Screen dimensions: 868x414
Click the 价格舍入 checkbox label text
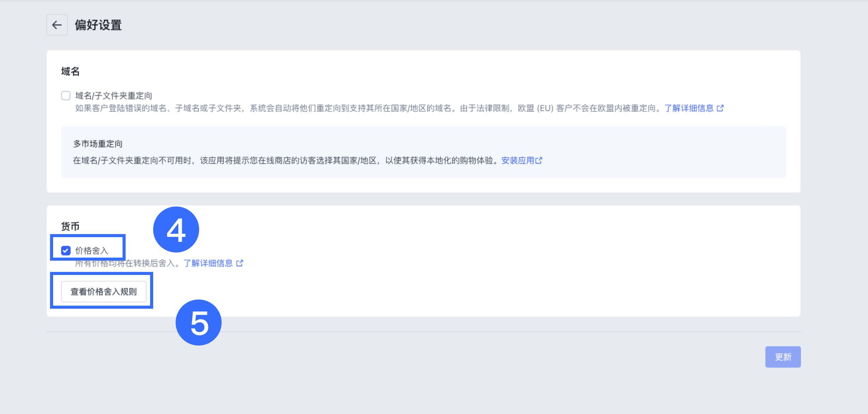click(x=92, y=250)
